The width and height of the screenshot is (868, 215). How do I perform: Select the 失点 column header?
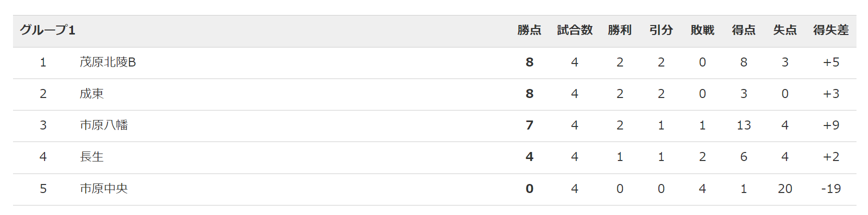(x=785, y=30)
